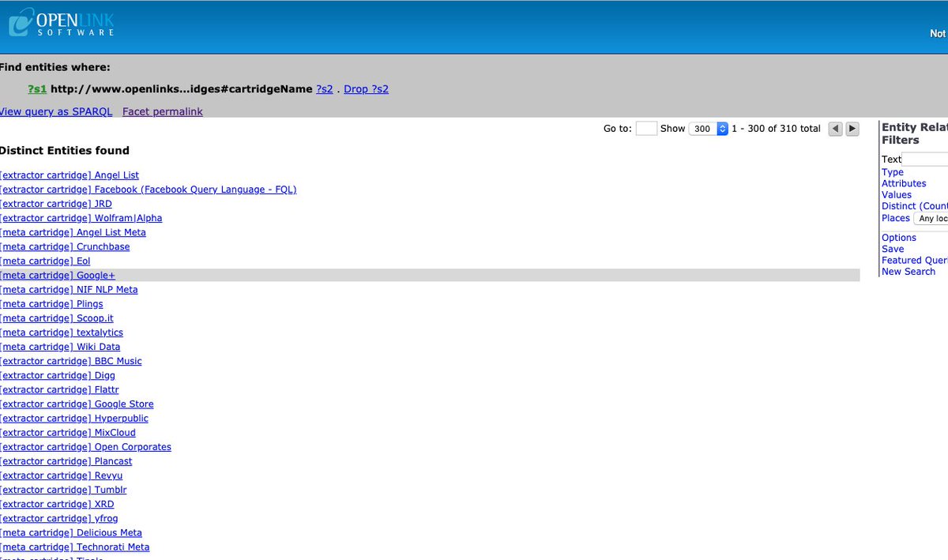Open meta cartridge Scoop.it
948x560 pixels.
tap(57, 318)
